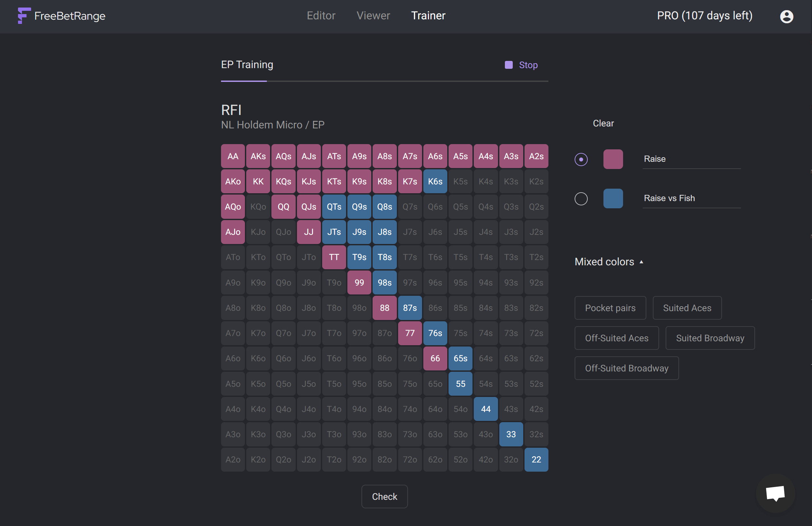Click the Off-Suited Aces preset button

click(616, 338)
